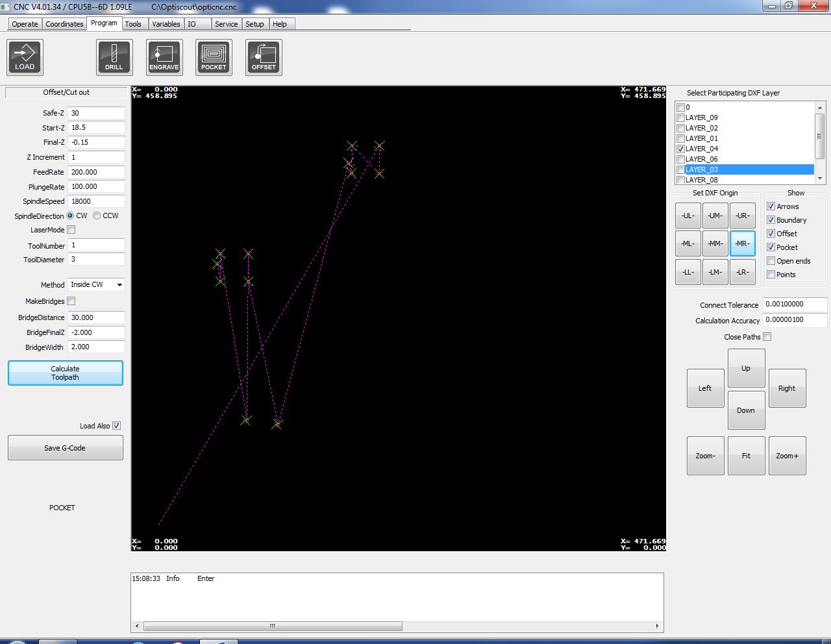
Task: Click the Calculation Accuracy field
Action: (795, 319)
